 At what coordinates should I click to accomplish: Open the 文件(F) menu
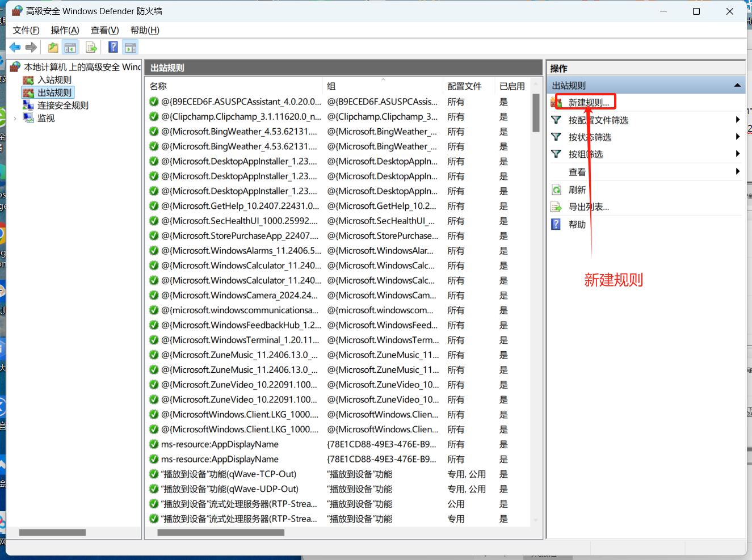pyautogui.click(x=26, y=30)
